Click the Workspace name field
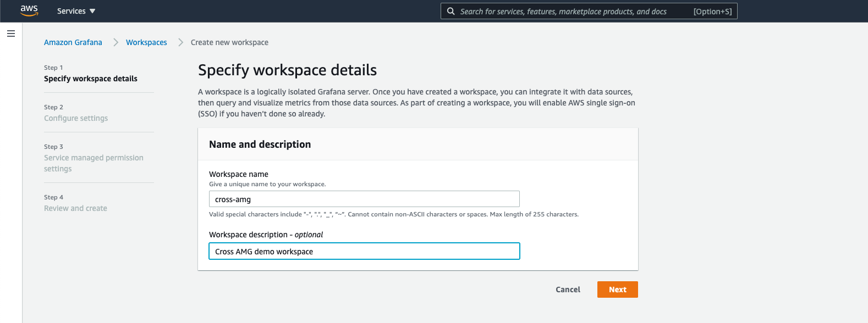Viewport: 868px width, 323px height. [364, 199]
